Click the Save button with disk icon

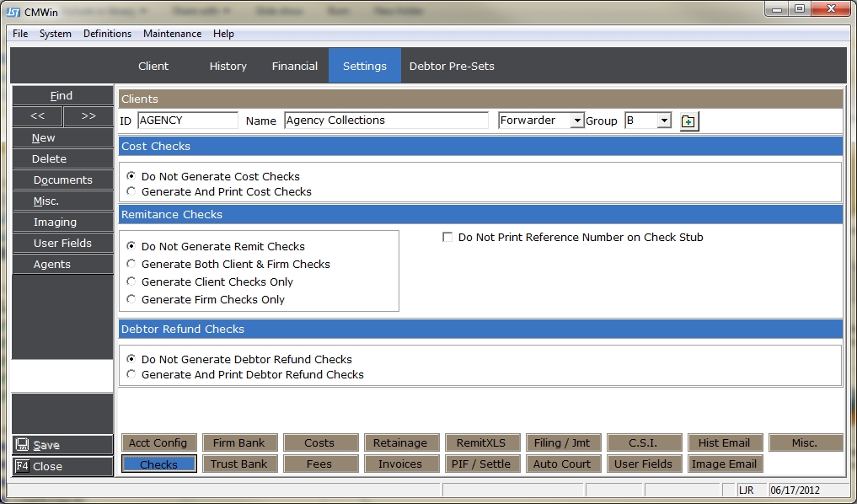tap(62, 445)
